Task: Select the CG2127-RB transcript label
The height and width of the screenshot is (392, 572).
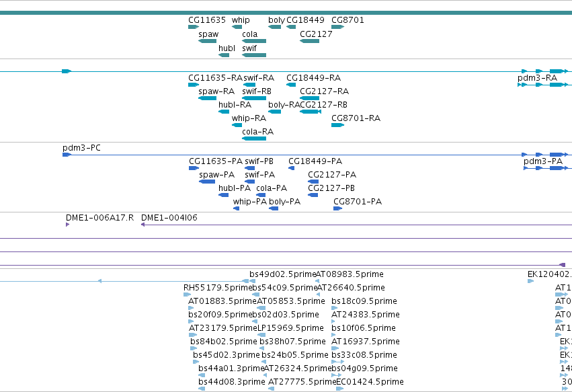Action: pos(323,105)
